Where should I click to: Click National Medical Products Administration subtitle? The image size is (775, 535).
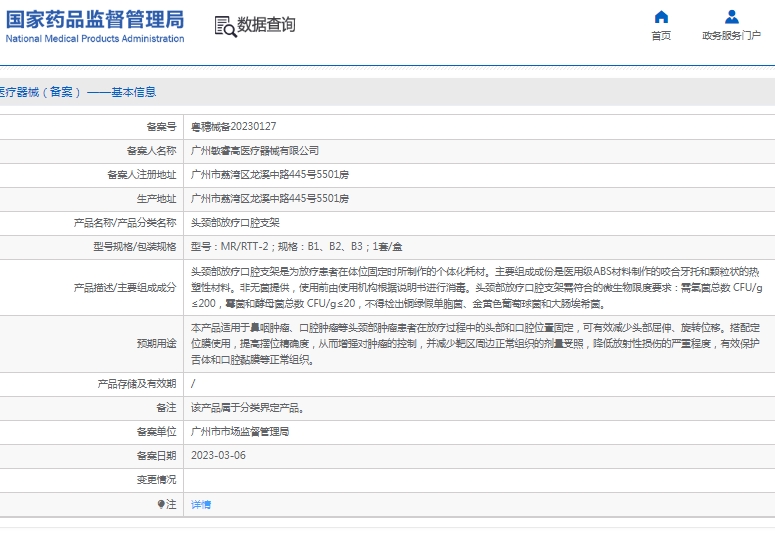[x=95, y=39]
